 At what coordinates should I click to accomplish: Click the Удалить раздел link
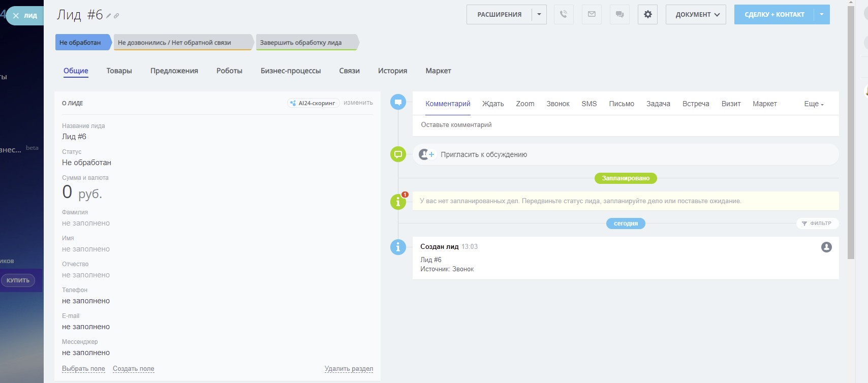(349, 369)
